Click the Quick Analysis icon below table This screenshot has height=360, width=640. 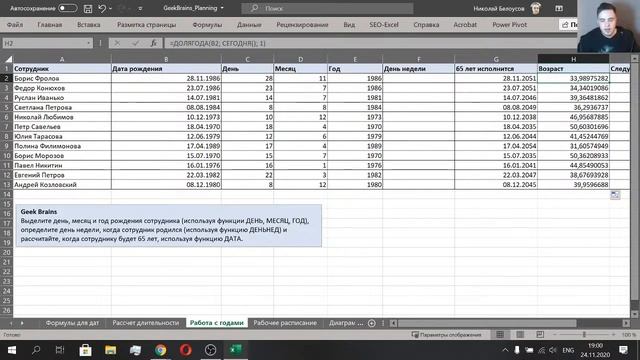pyautogui.click(x=615, y=195)
